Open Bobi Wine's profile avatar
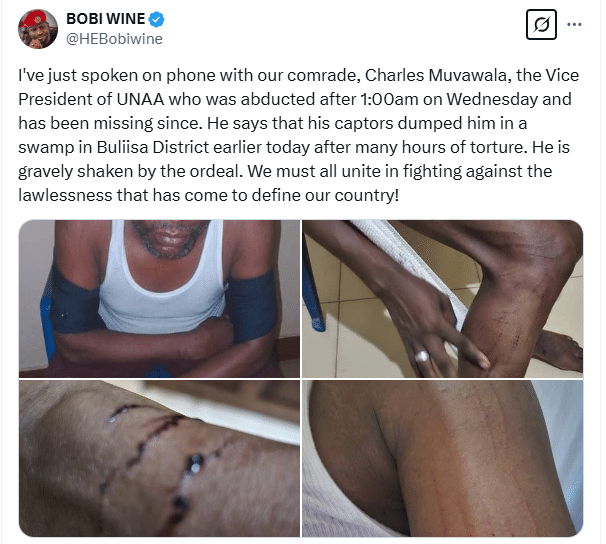Viewport: 606px width, 544px height. click(x=38, y=29)
